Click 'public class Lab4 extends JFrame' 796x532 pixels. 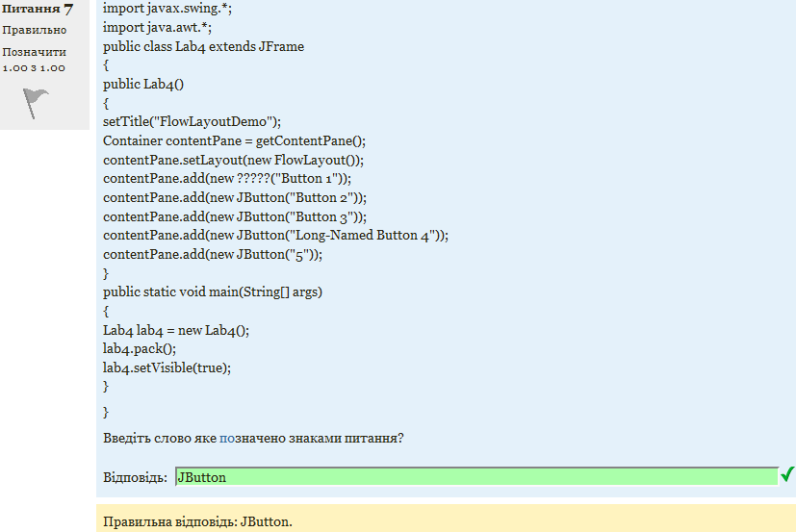203,47
